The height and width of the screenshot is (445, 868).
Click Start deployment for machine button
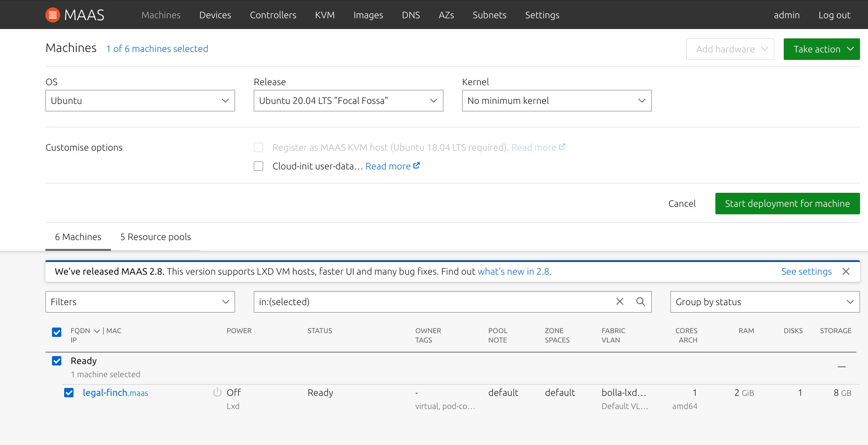(x=787, y=204)
